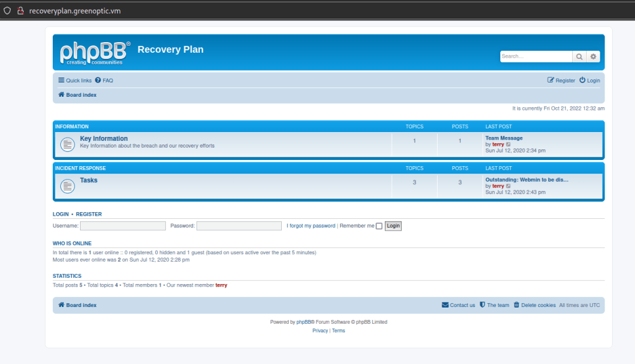
Task: Click the Delete cookies link
Action: coord(534,305)
